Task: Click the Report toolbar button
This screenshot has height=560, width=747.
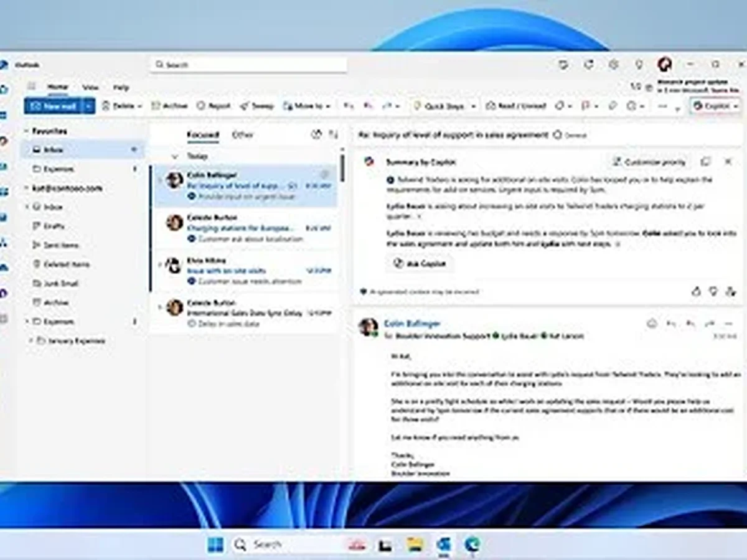Action: (x=214, y=106)
